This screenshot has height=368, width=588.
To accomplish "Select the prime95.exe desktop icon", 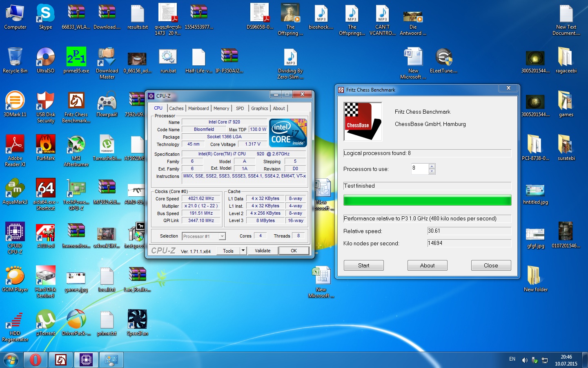I will 76,61.
